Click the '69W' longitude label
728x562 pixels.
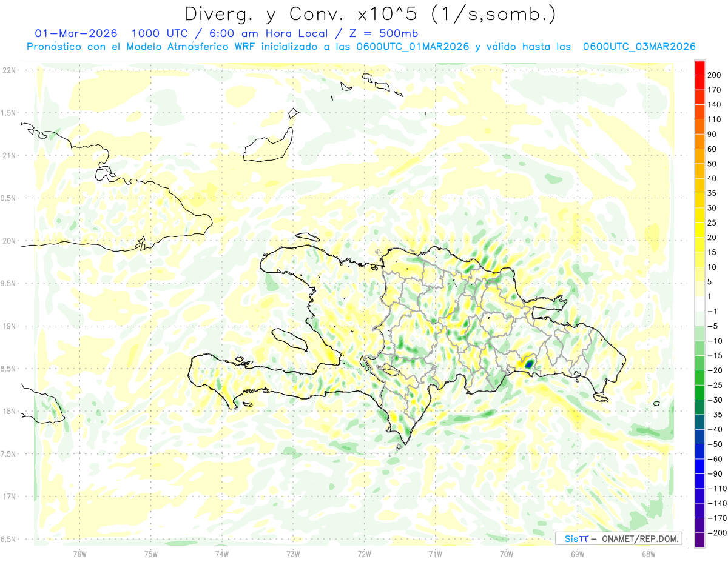coord(578,554)
